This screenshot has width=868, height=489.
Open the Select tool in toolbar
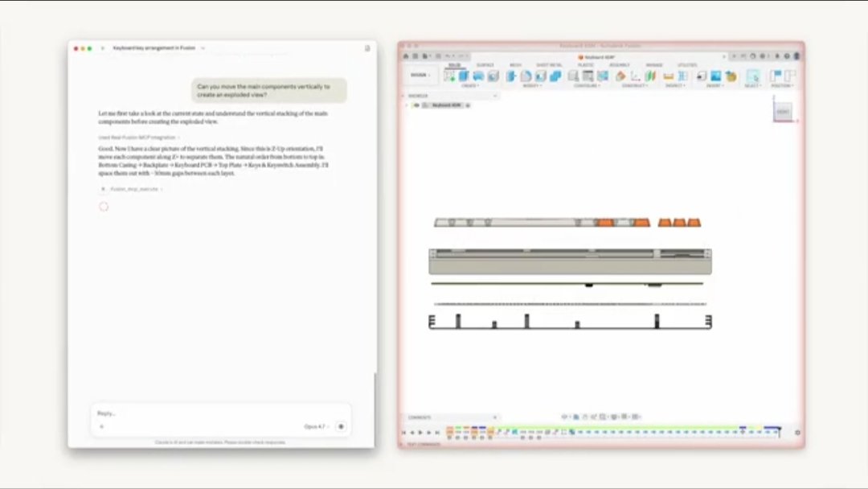tap(752, 76)
